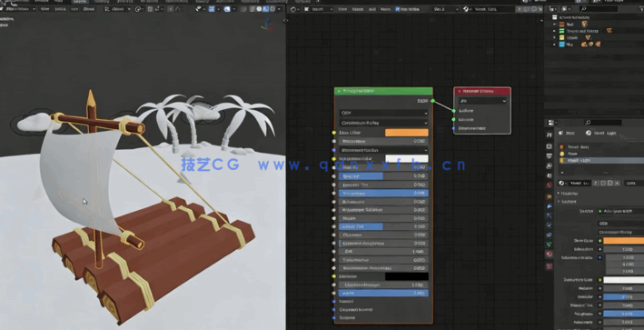Toggle snapping magnet in viewport header

pos(151,9)
